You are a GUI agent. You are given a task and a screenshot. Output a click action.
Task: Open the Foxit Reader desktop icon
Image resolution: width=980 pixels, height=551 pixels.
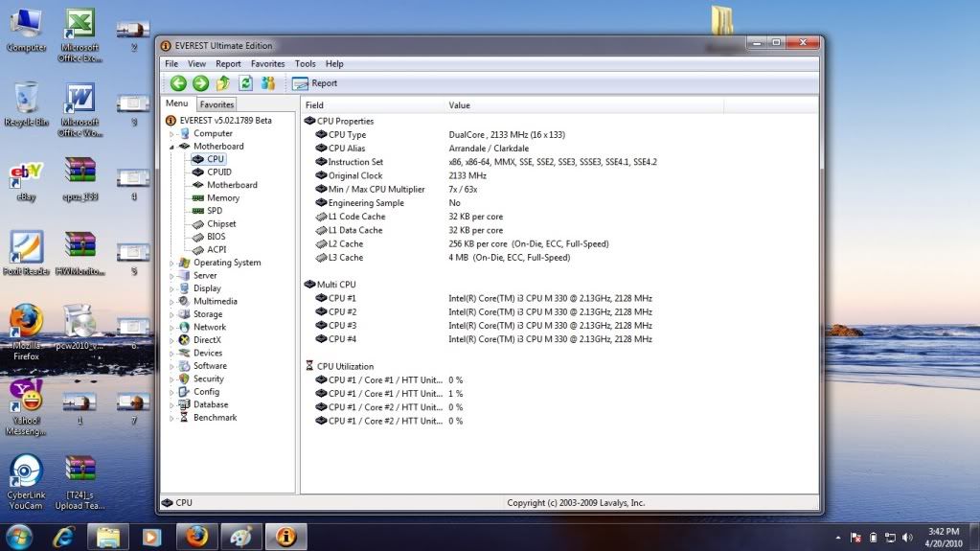point(26,253)
